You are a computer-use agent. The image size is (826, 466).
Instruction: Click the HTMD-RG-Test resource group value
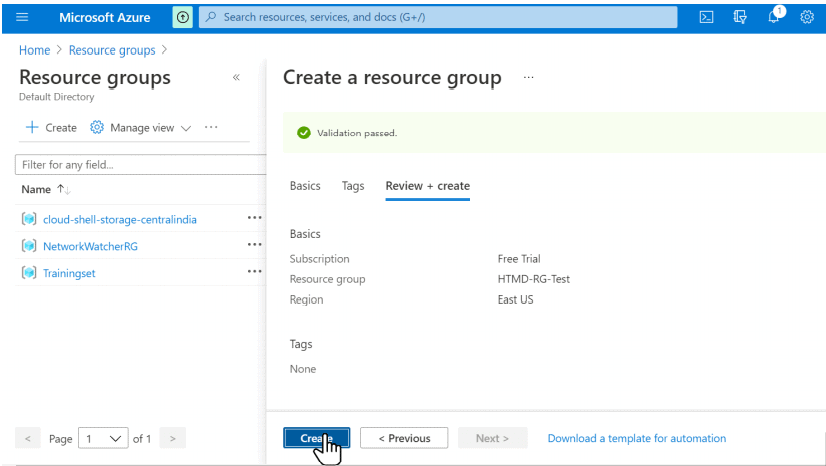pyautogui.click(x=534, y=279)
